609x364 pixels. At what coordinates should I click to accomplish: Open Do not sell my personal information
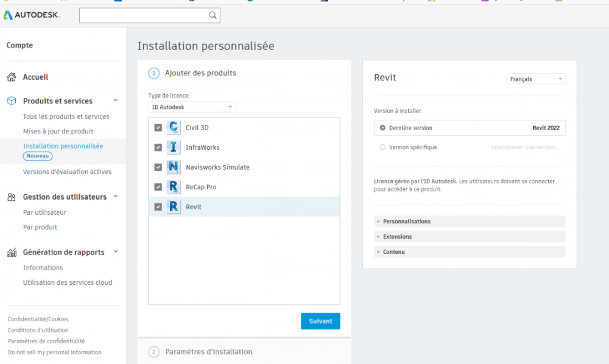(x=55, y=352)
